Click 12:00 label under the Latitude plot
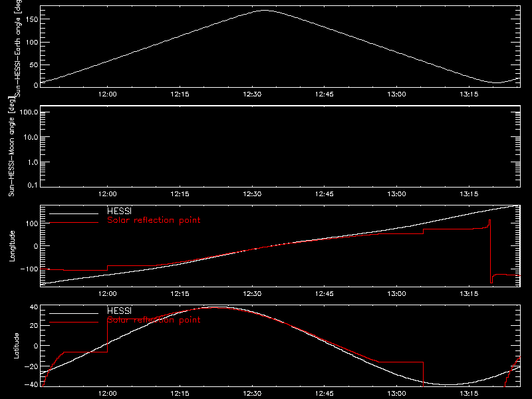Image resolution: width=532 pixels, height=399 pixels. pyautogui.click(x=108, y=394)
